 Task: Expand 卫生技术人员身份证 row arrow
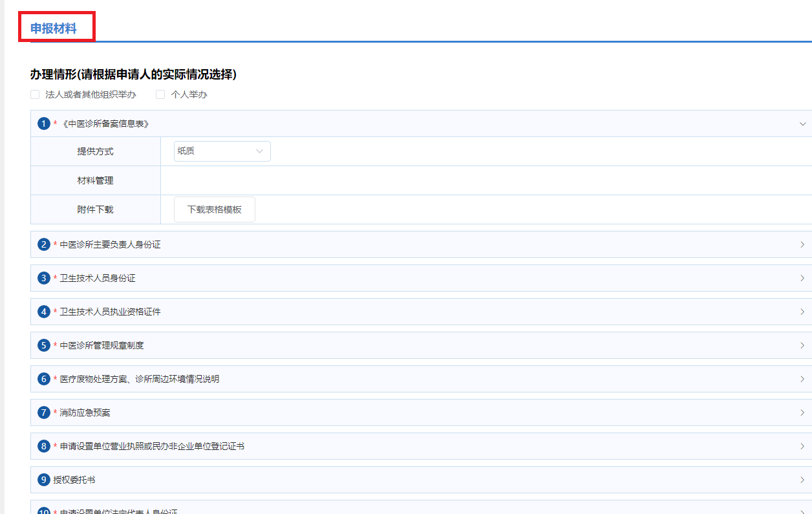pyautogui.click(x=802, y=278)
